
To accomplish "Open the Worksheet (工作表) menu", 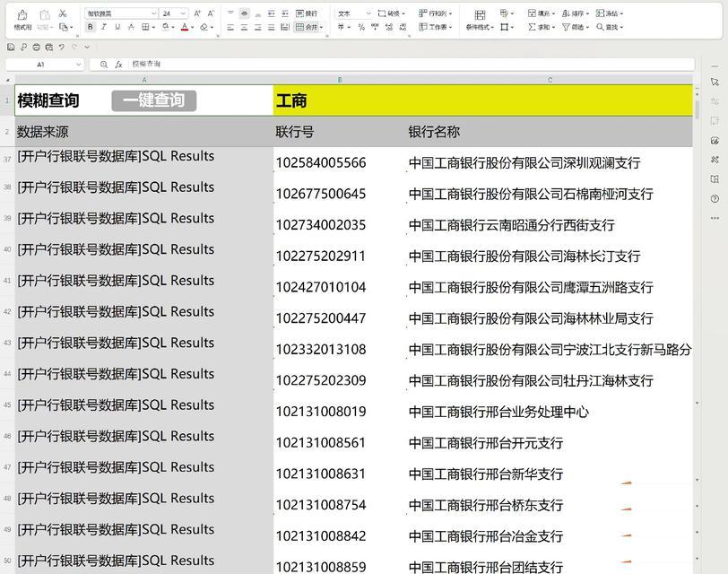I will [435, 27].
